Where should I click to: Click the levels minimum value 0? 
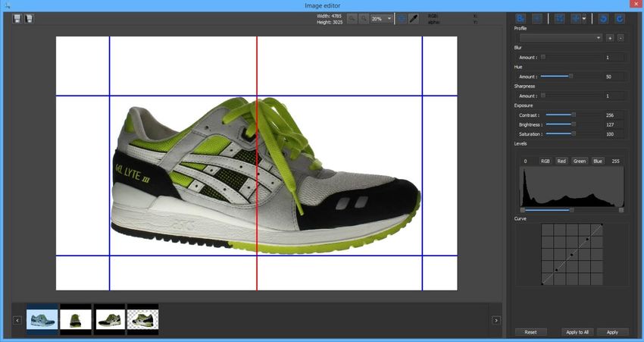pyautogui.click(x=525, y=161)
